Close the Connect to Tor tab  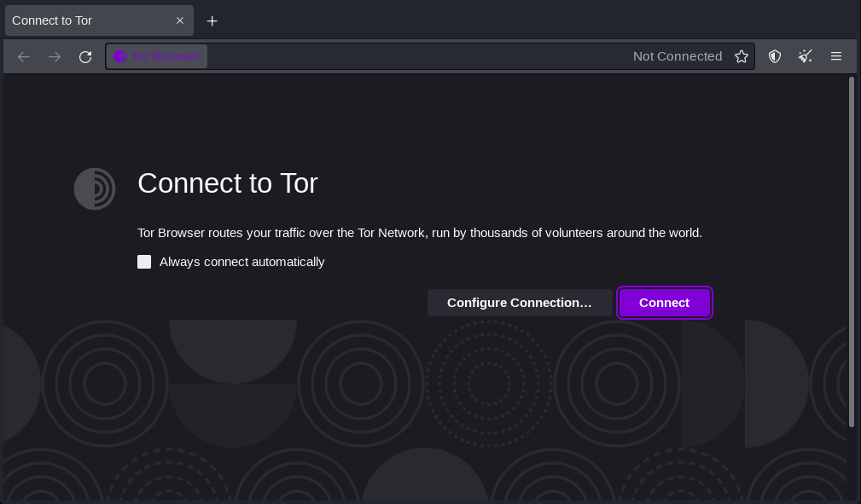coord(180,20)
